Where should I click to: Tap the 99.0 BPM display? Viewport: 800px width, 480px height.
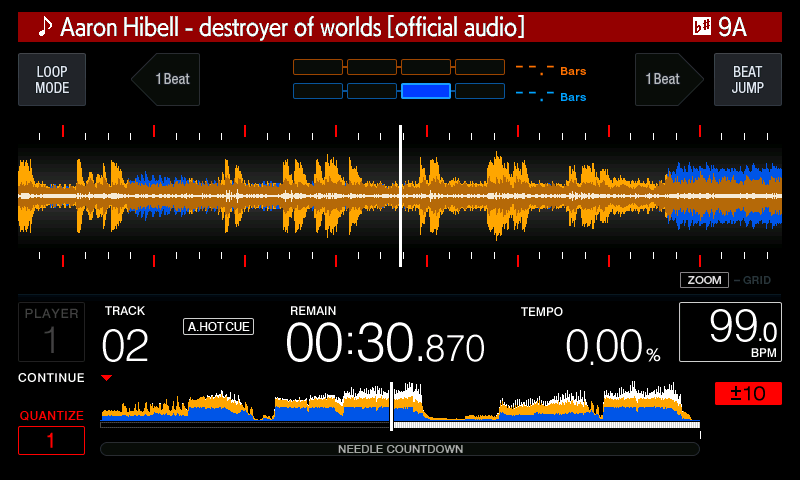click(730, 332)
